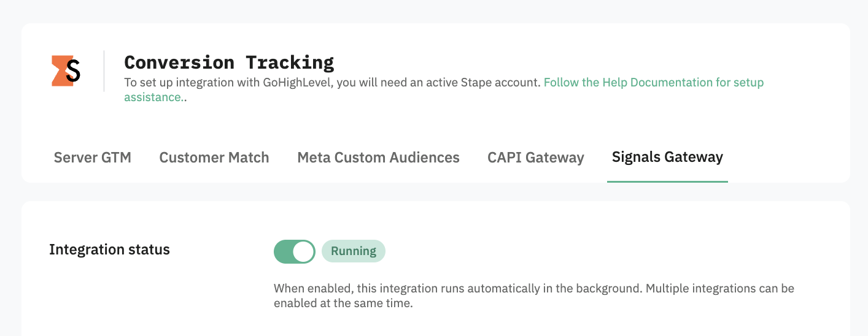Click the active Signals Gateway tab
868x336 pixels.
click(667, 157)
